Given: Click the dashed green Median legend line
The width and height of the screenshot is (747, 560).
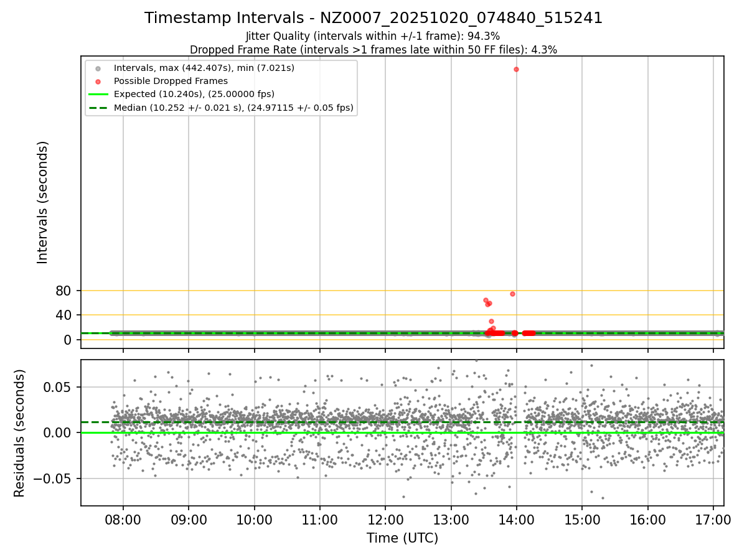Looking at the screenshot, I should tap(98, 108).
